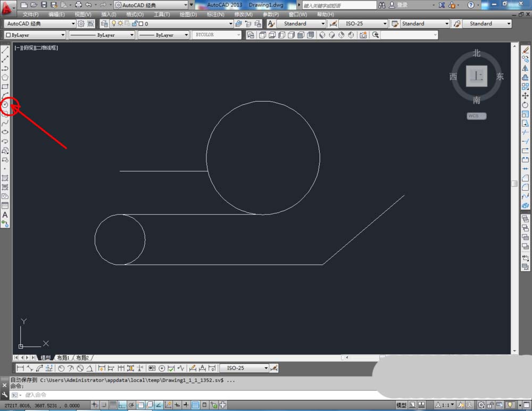The image size is (532, 411).
Task: Switch to the 布局2 tab
Action: [x=82, y=358]
